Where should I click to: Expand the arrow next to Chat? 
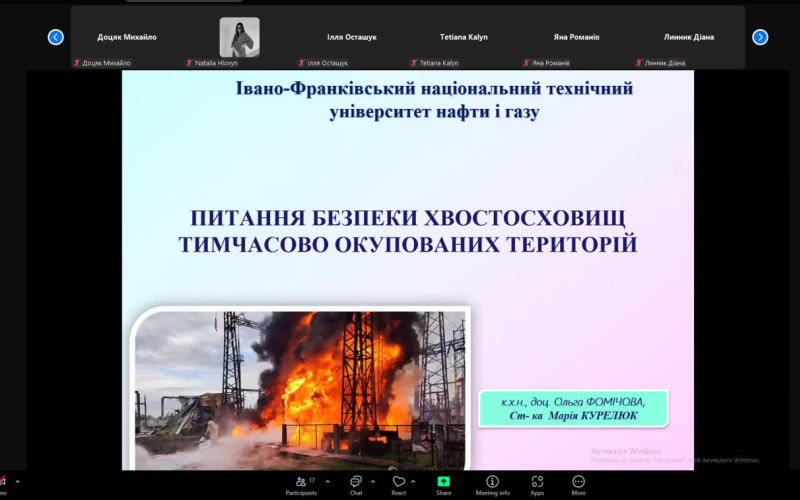pos(372,481)
